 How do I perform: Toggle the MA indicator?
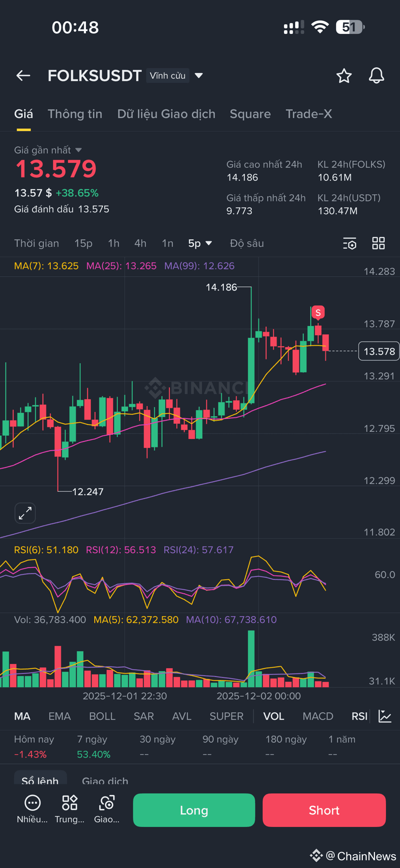tap(22, 716)
